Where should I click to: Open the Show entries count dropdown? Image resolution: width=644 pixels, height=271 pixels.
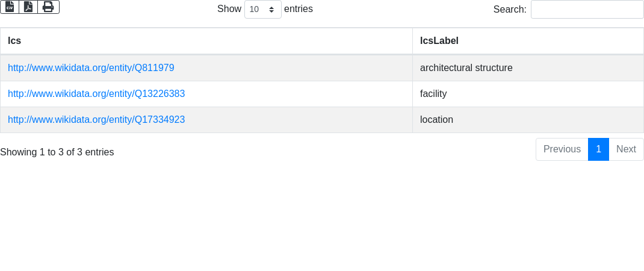tap(263, 9)
